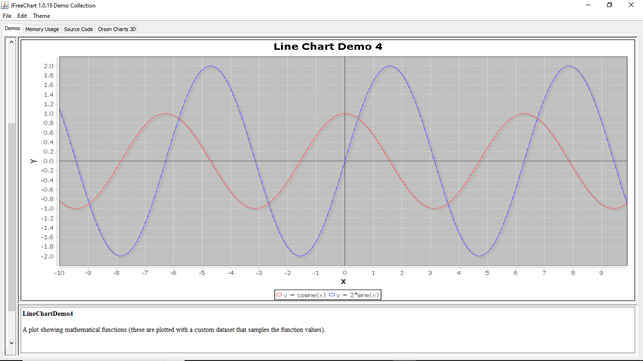643x361 pixels.
Task: Click the scroll down arrow on left scrollbar
Action: point(11,343)
